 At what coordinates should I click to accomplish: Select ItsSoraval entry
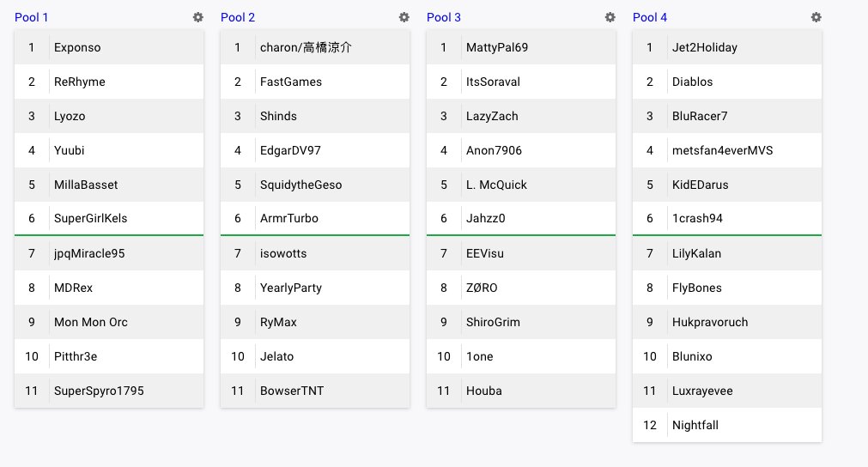tap(521, 82)
